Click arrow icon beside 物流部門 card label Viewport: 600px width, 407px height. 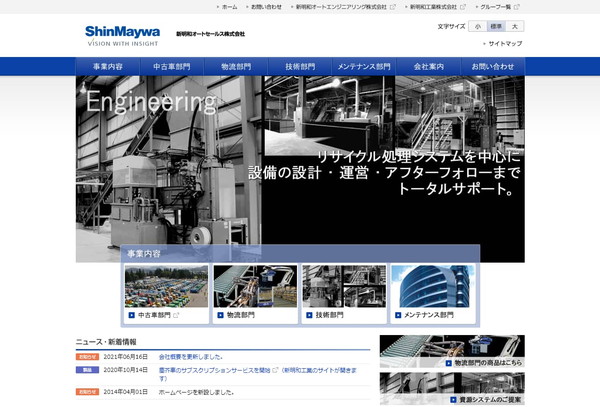220,315
